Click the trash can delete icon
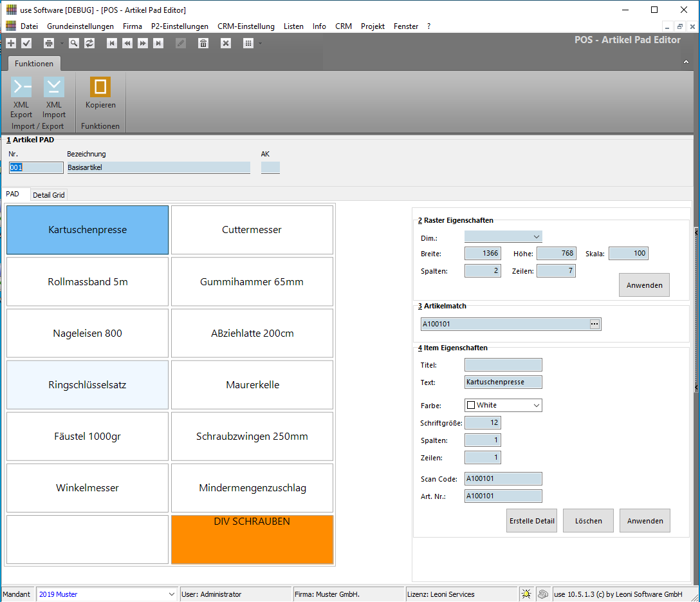Image resolution: width=700 pixels, height=602 pixels. coord(203,43)
